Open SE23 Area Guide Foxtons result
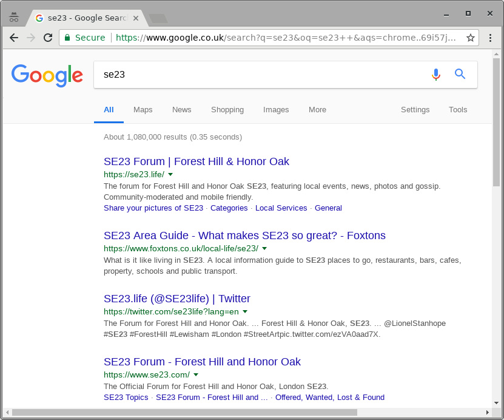This screenshot has width=504, height=420. click(244, 235)
